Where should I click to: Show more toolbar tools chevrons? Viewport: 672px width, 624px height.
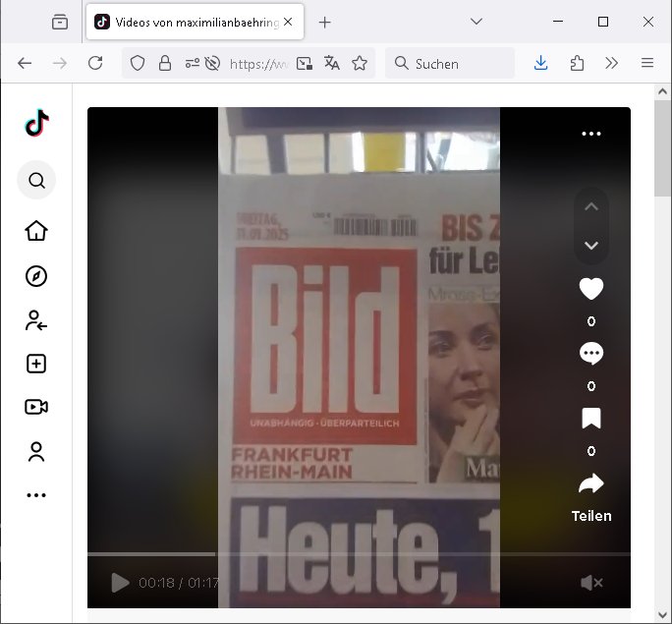click(x=611, y=64)
